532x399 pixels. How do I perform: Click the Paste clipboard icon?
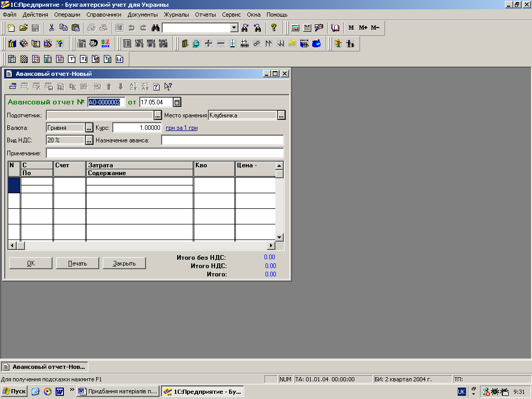pyautogui.click(x=76, y=28)
